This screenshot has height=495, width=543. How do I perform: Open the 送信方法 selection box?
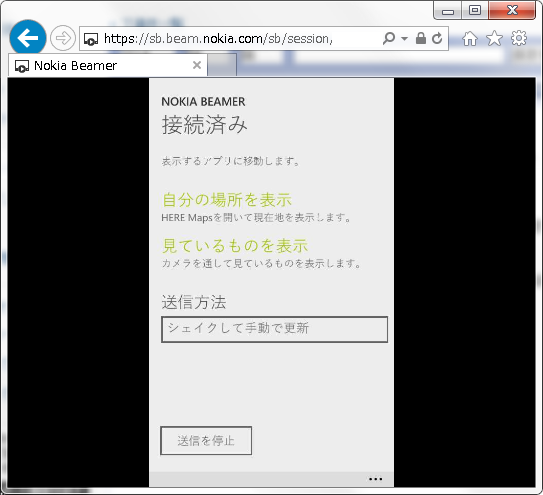[x=274, y=329]
